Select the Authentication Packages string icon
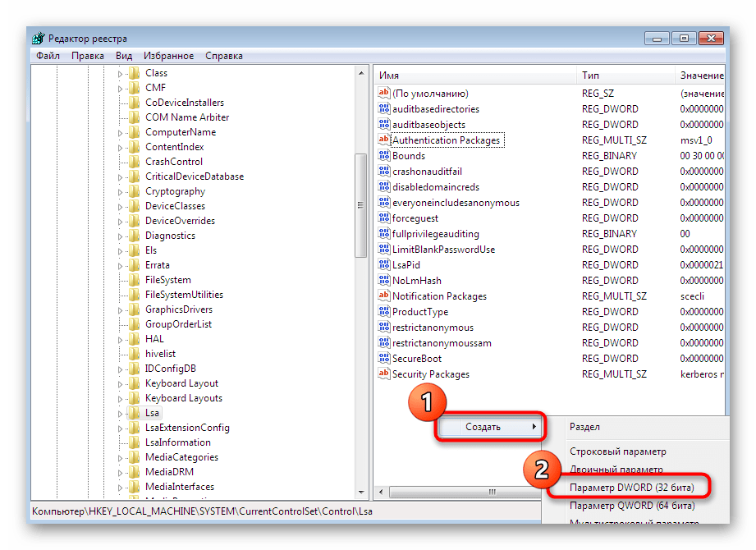Viewport: 756px width, 550px height. 383,140
